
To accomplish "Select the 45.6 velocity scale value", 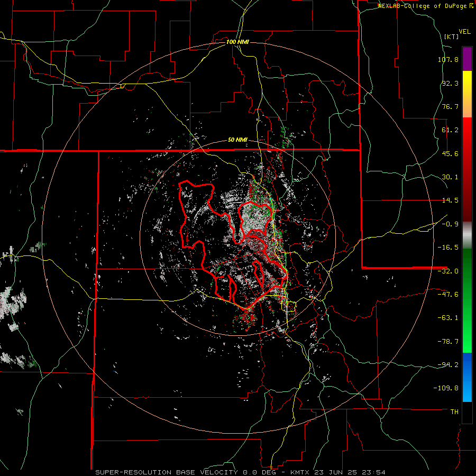I will (450, 153).
